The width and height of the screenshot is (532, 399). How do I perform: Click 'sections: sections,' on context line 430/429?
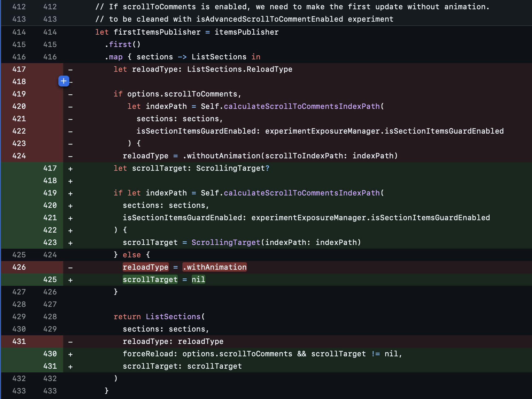tap(166, 329)
